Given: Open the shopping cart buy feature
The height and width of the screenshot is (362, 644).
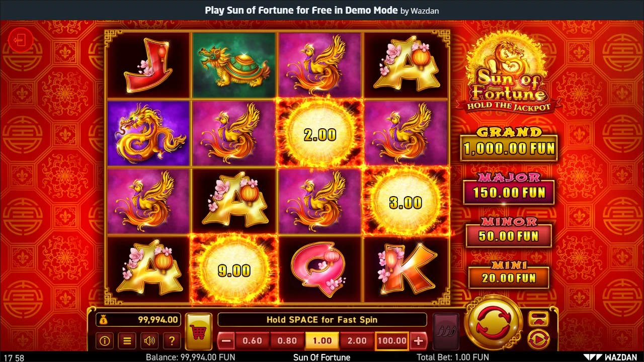Looking at the screenshot, I should [198, 332].
